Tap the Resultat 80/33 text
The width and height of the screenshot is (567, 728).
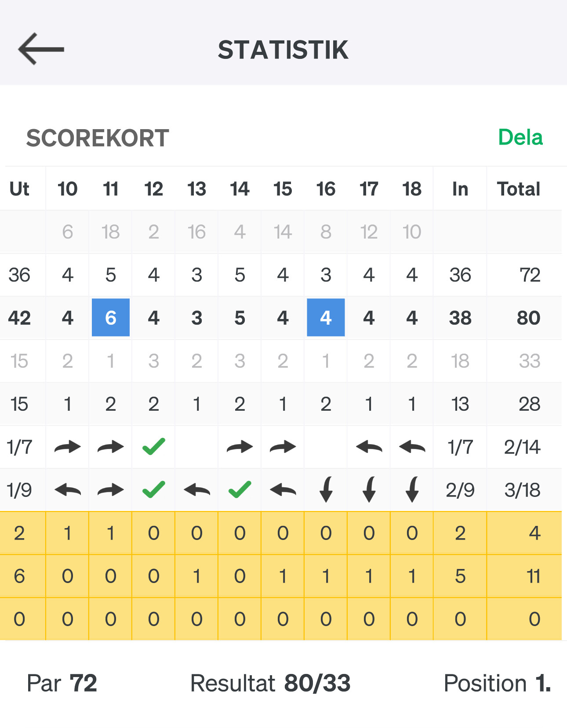point(270,683)
